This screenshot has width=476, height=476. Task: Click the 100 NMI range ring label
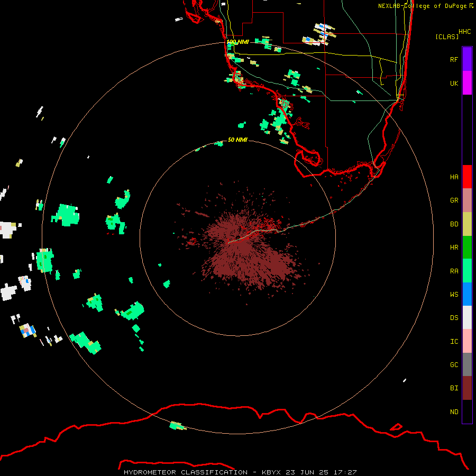237,42
